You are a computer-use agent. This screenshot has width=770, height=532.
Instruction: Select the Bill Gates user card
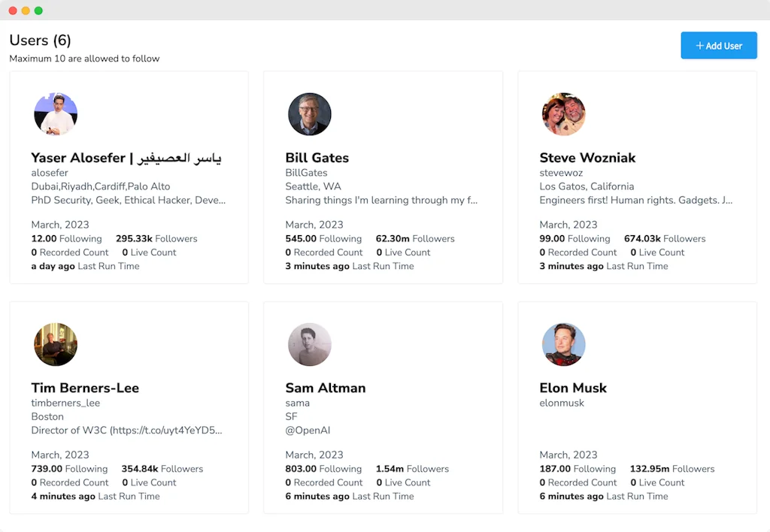click(383, 177)
